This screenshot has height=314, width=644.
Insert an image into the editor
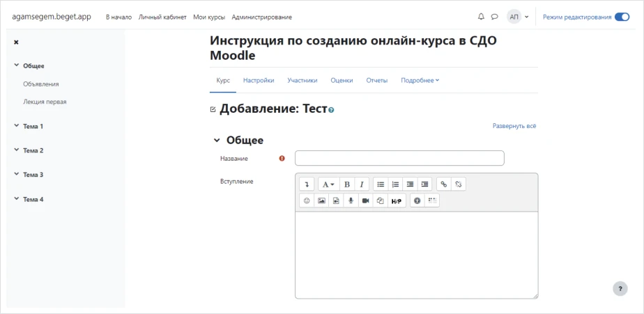tap(321, 201)
